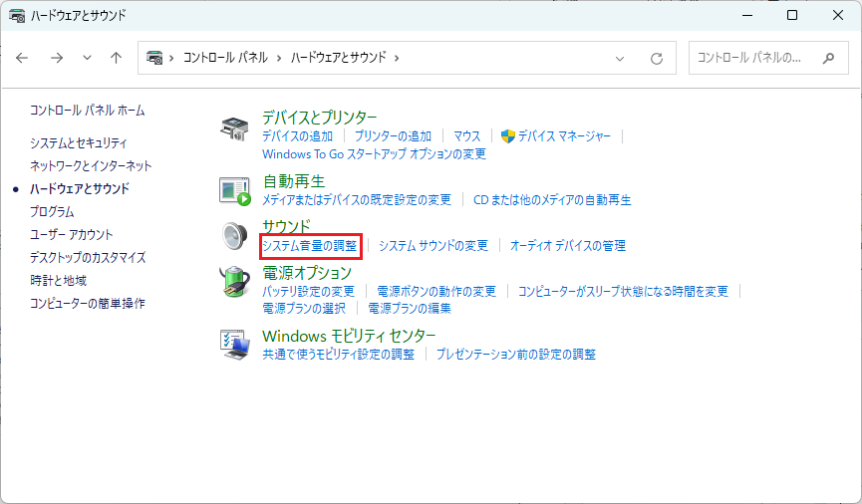Viewport: 862px width, 504px height.
Task: Open the recent locations dropdown arrow
Action: (87, 58)
